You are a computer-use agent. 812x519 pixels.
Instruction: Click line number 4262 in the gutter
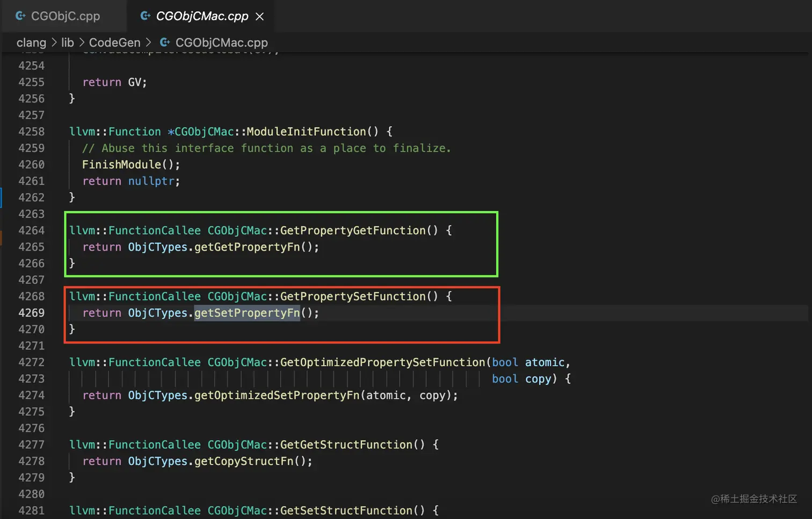click(32, 198)
